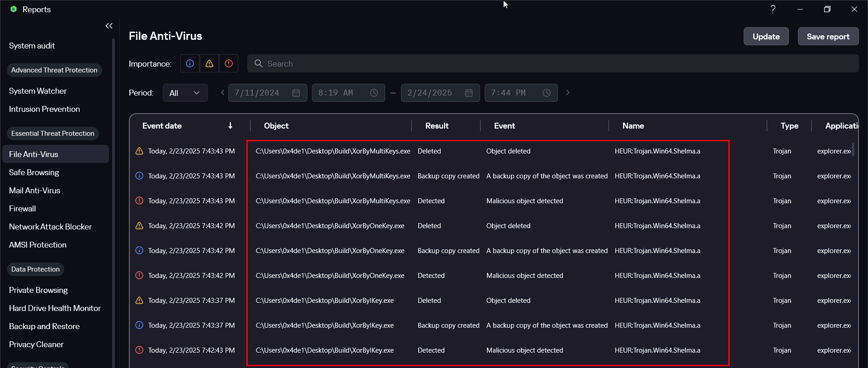Click the Kaspersky Reports logo icon
The height and width of the screenshot is (368, 868).
click(14, 9)
